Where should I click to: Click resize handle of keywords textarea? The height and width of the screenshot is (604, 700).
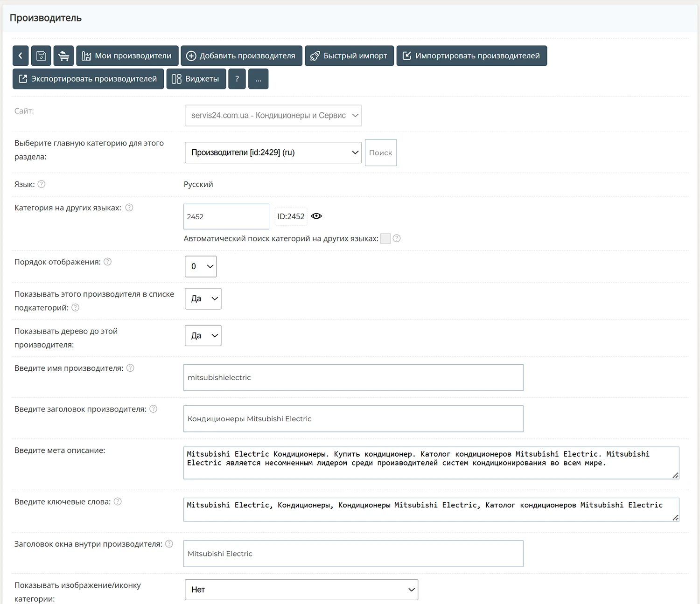tap(675, 517)
